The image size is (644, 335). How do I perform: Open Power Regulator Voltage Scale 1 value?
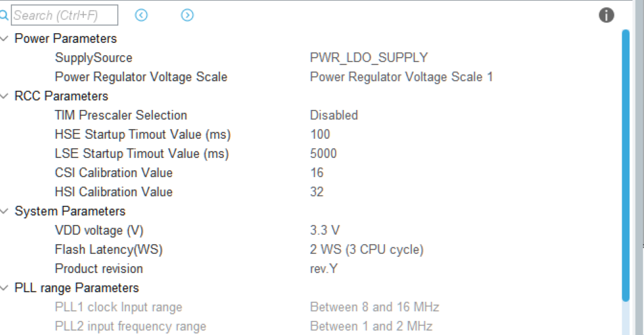pyautogui.click(x=401, y=77)
